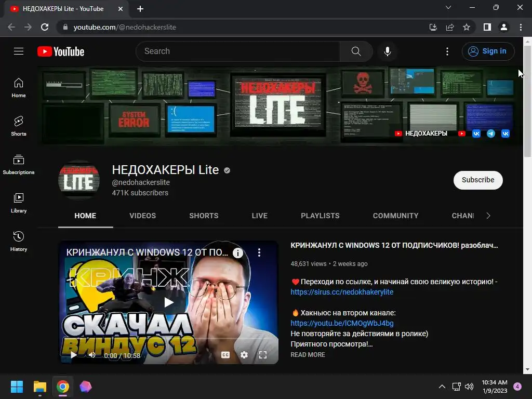The image size is (532, 399).
Task: Open File Explorer from taskbar
Action: tap(39, 387)
